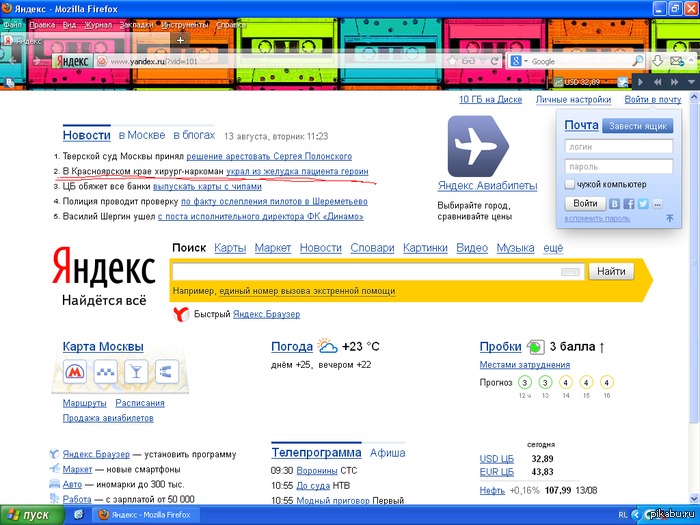Log in with the Facebook icon
Screen dimensions: 700x525
coord(629,204)
